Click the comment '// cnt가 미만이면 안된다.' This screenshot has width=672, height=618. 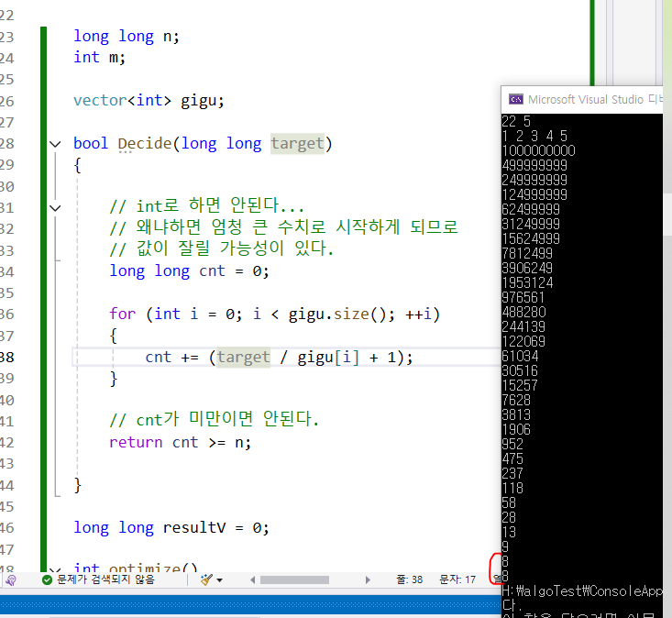215,419
